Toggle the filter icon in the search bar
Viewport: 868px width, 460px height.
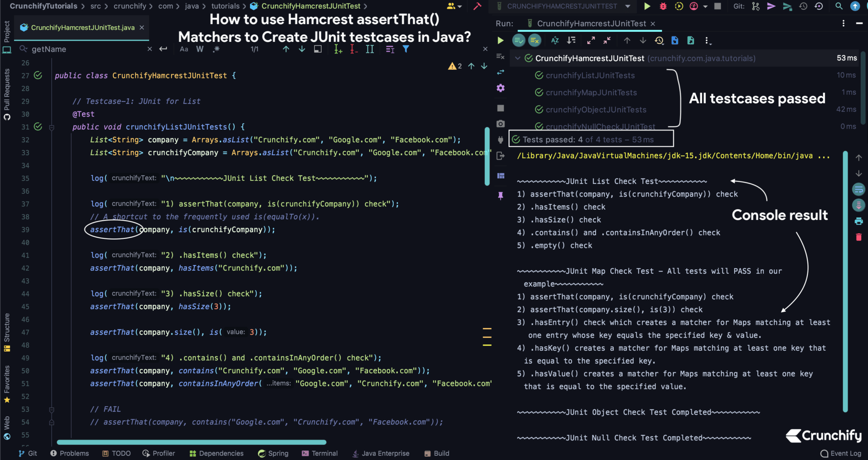406,49
